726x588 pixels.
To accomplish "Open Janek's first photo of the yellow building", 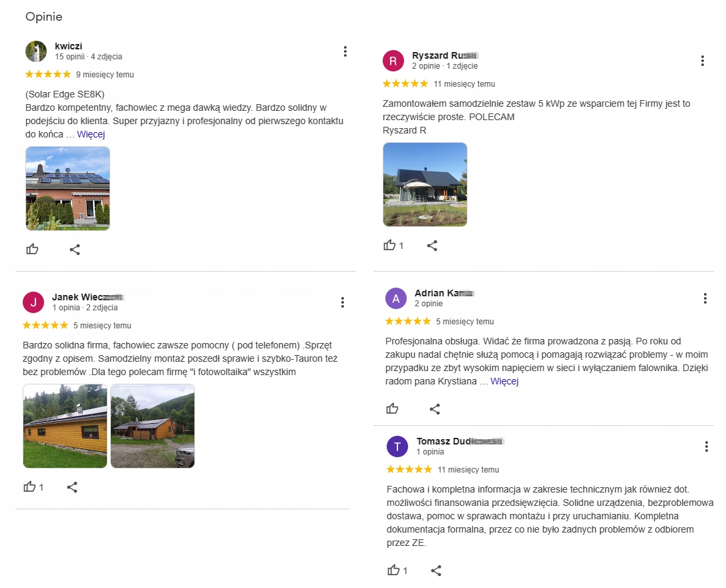I will click(x=65, y=426).
